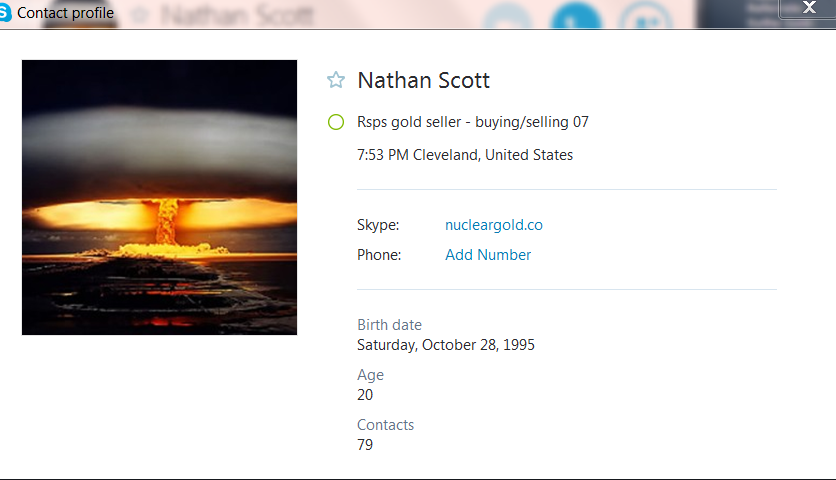836x480 pixels.
Task: Click Add Number to set a phone
Action: click(x=488, y=255)
